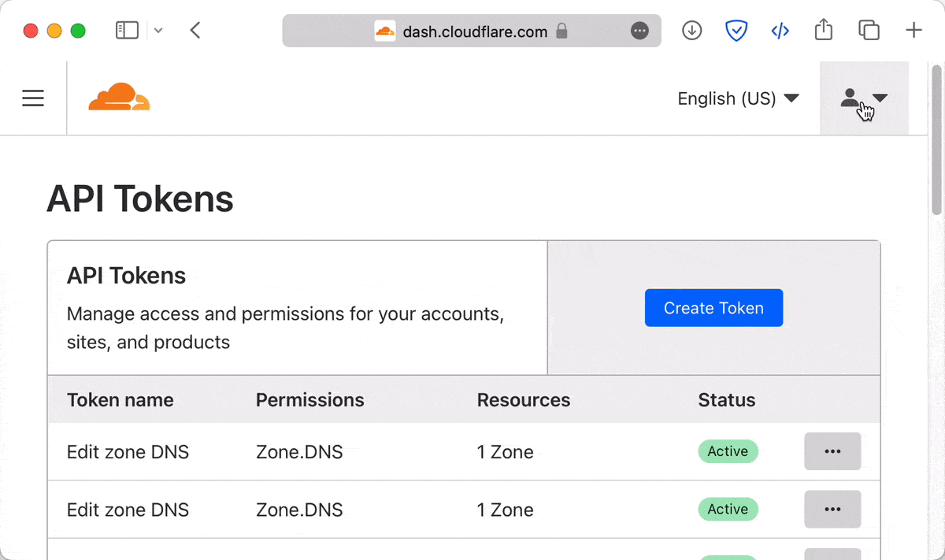Image resolution: width=945 pixels, height=560 pixels.
Task: Go back using the Safari back arrow
Action: (x=195, y=31)
